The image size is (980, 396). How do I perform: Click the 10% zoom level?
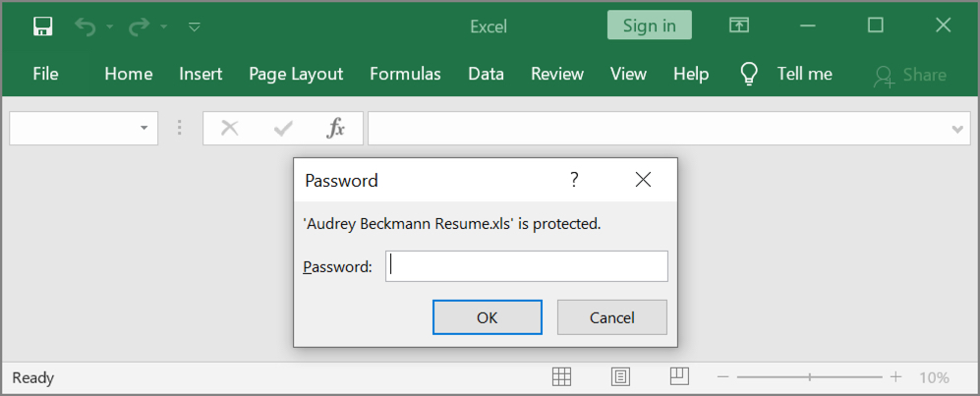click(934, 377)
